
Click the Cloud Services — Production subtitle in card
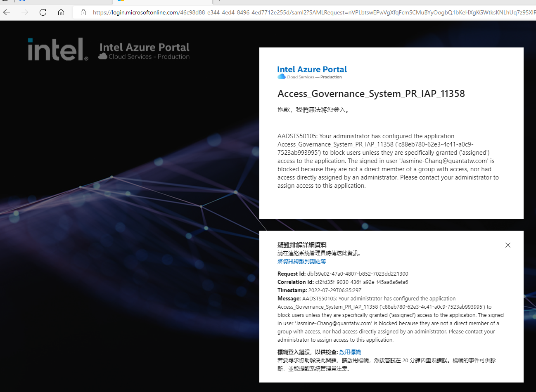(314, 77)
